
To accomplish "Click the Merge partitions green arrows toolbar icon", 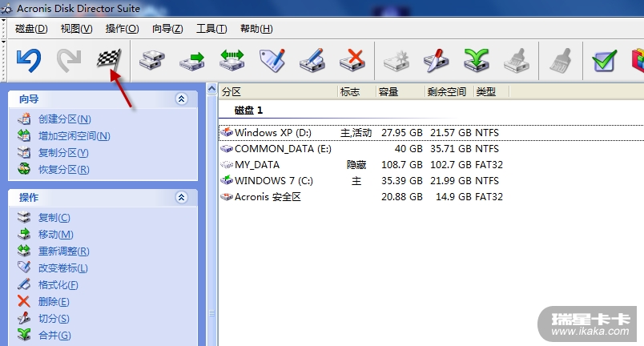I will [477, 60].
